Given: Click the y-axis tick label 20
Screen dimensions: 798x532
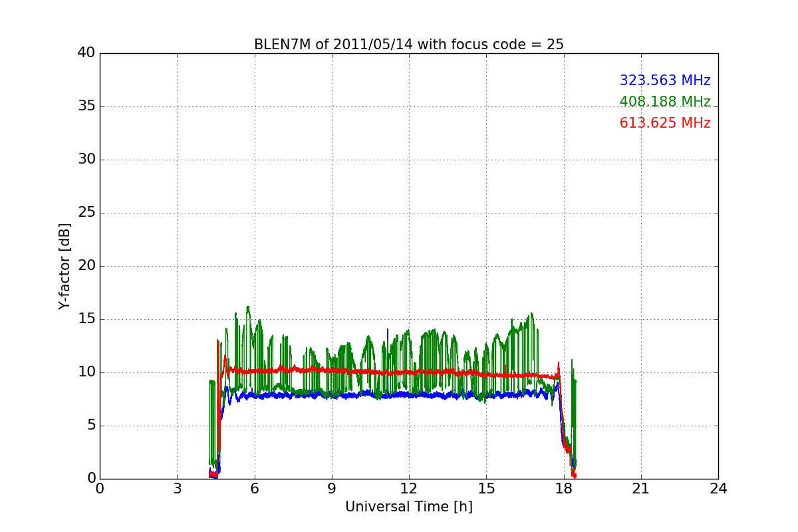Looking at the screenshot, I should [86, 266].
